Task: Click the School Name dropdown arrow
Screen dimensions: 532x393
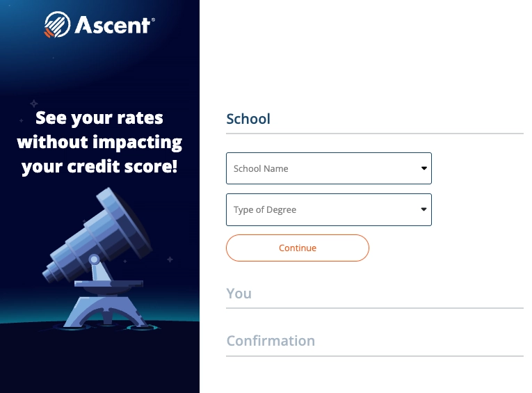Action: tap(424, 168)
